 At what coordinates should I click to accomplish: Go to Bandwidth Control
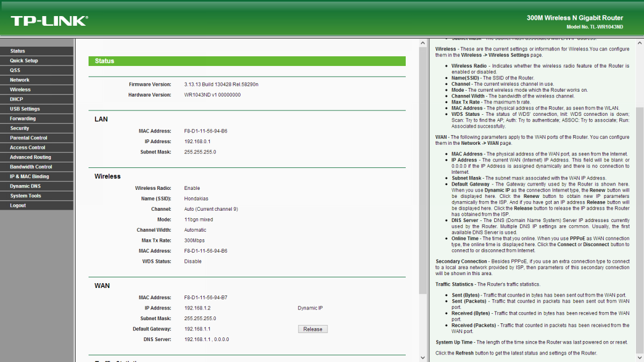click(36, 167)
